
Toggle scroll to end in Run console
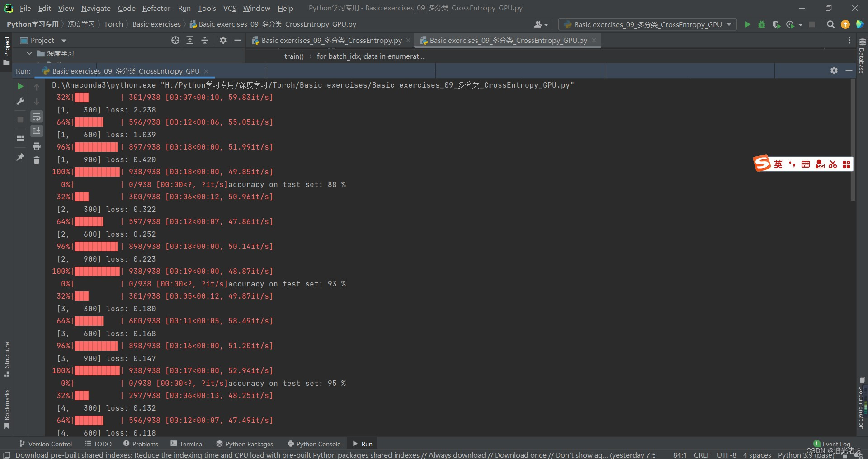pyautogui.click(x=37, y=131)
